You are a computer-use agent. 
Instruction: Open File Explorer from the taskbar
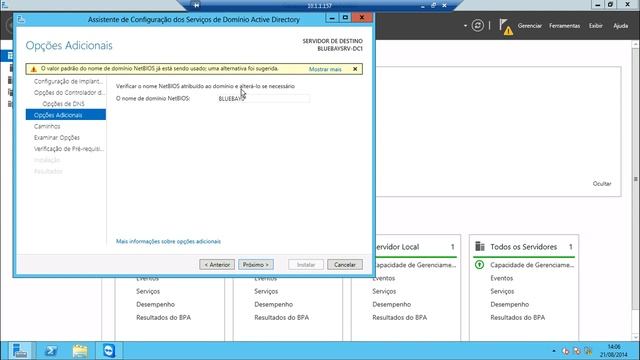click(x=80, y=351)
